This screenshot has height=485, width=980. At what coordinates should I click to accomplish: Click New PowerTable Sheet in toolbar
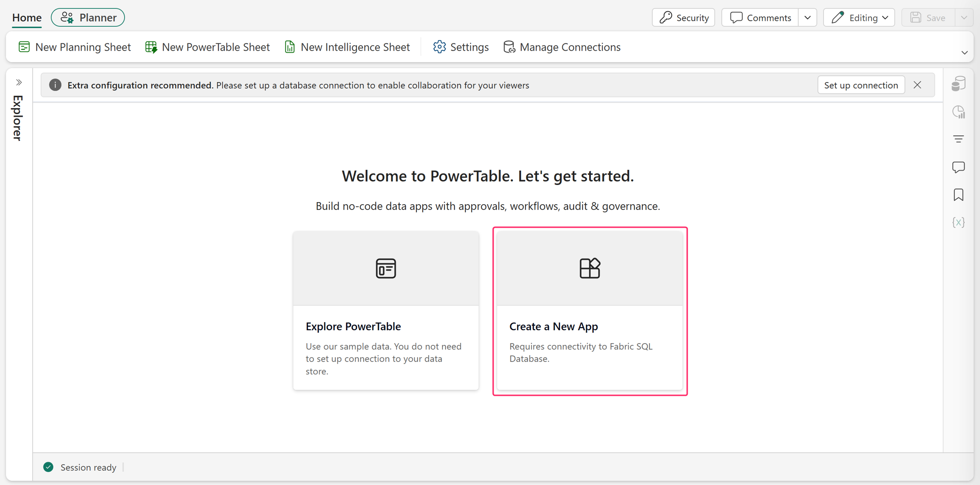pos(208,47)
